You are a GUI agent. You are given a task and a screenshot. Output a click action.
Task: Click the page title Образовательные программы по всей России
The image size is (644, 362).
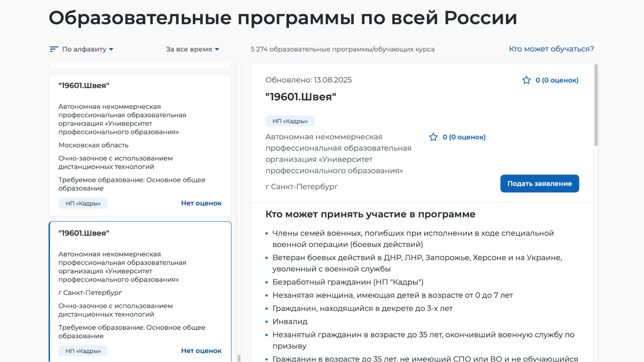283,18
